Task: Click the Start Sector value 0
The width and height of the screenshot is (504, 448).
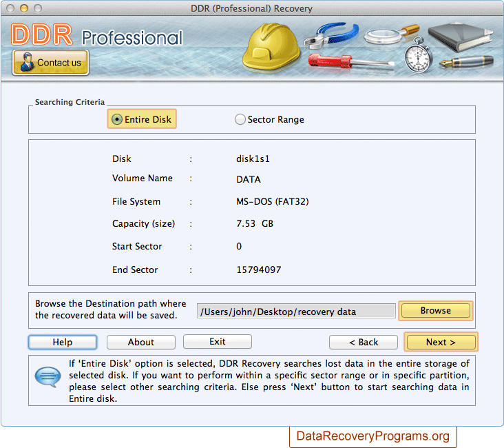Action: [239, 246]
